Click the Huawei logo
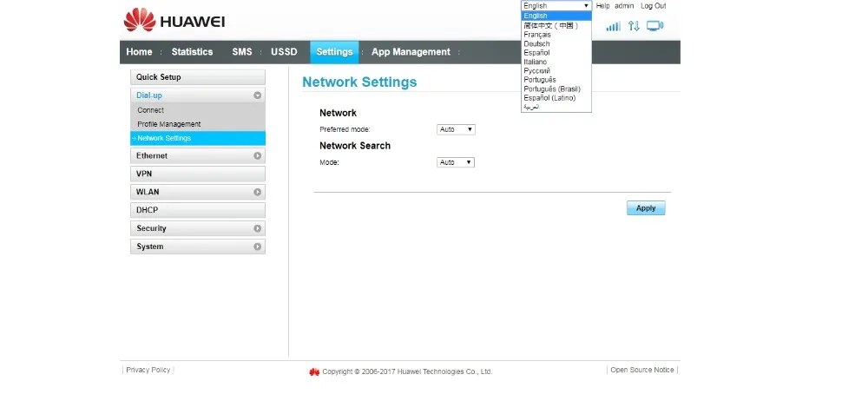This screenshot has width=868, height=414. point(174,21)
